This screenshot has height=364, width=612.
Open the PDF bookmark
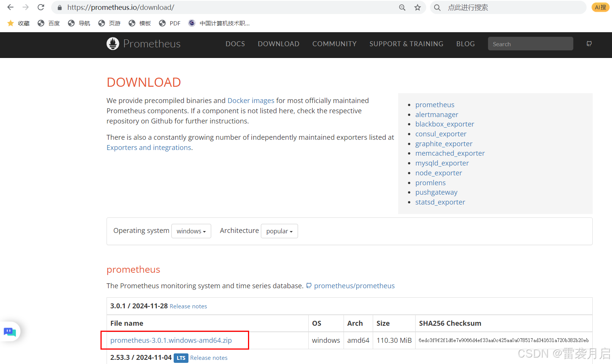[169, 23]
